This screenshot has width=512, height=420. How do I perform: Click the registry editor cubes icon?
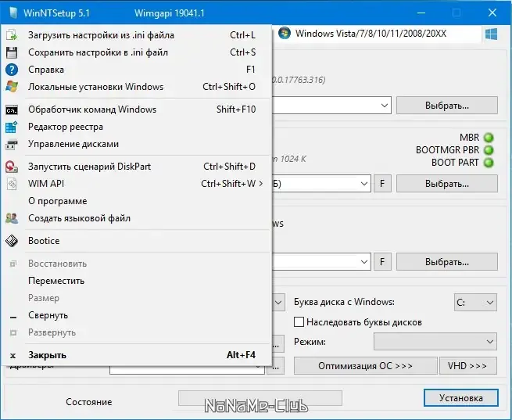[12, 127]
